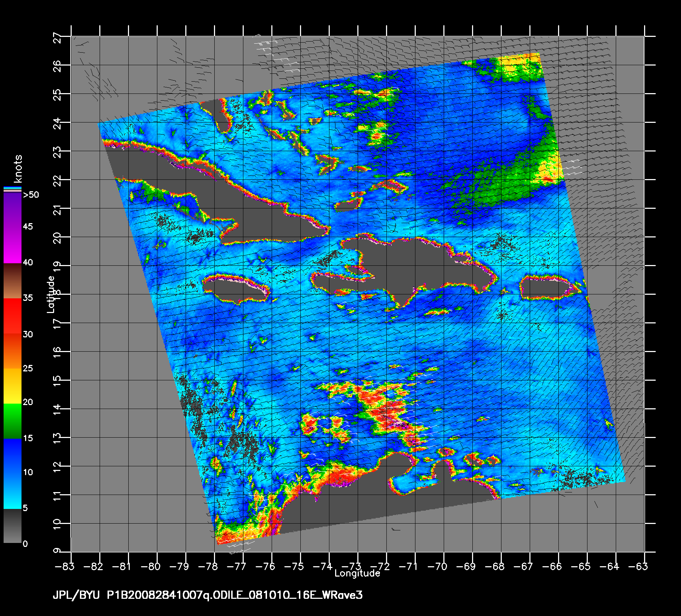The image size is (681, 616).
Task: Click the "-68" longitude tick label
Action: click(x=494, y=566)
